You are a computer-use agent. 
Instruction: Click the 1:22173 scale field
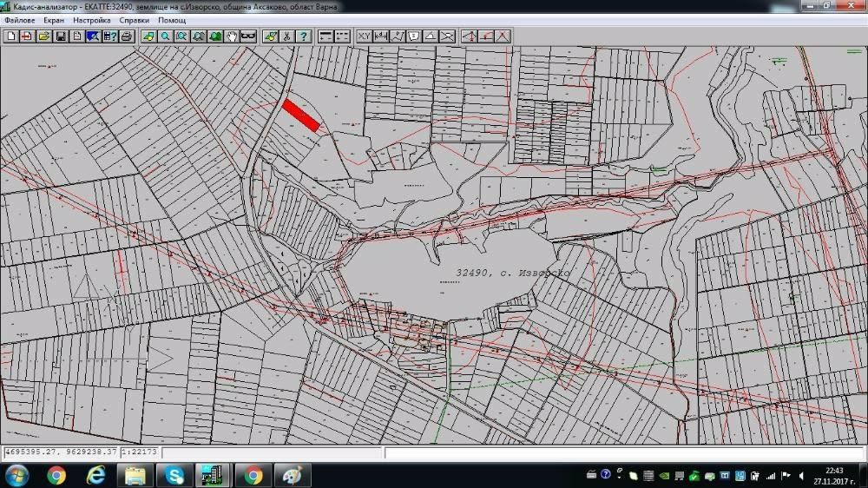pos(140,452)
